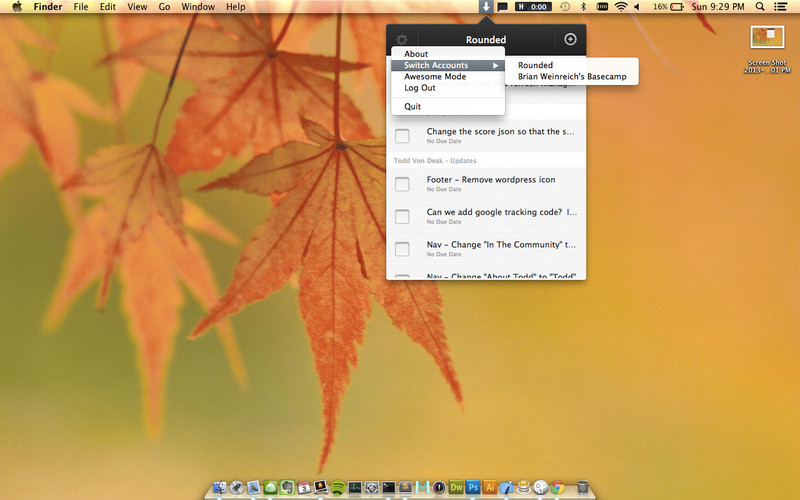Add a new to-do with plus icon
Screen dimensions: 800x500
(570, 39)
